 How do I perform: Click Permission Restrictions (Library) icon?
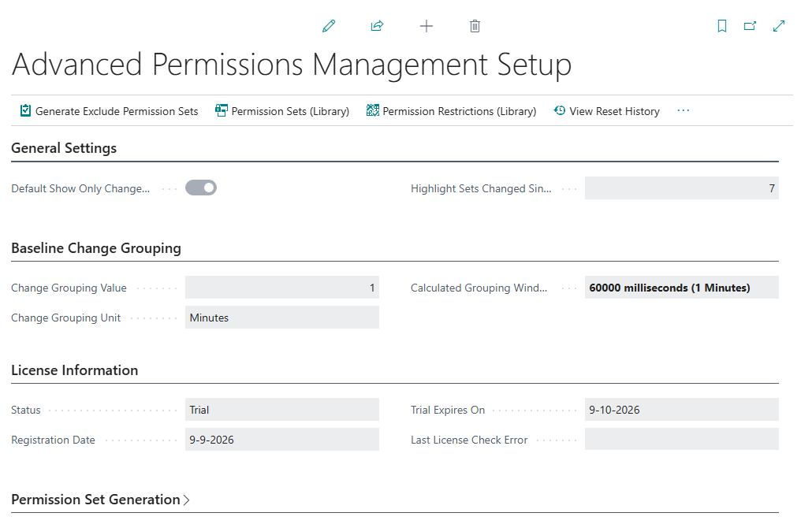coord(372,111)
